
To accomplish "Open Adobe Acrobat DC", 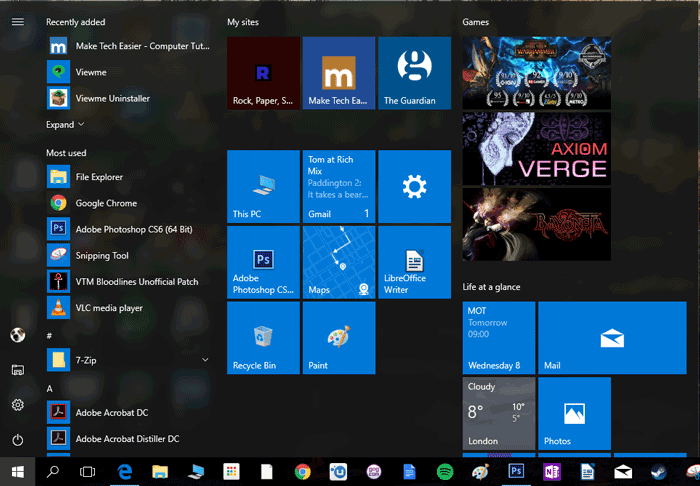I will tap(128, 412).
